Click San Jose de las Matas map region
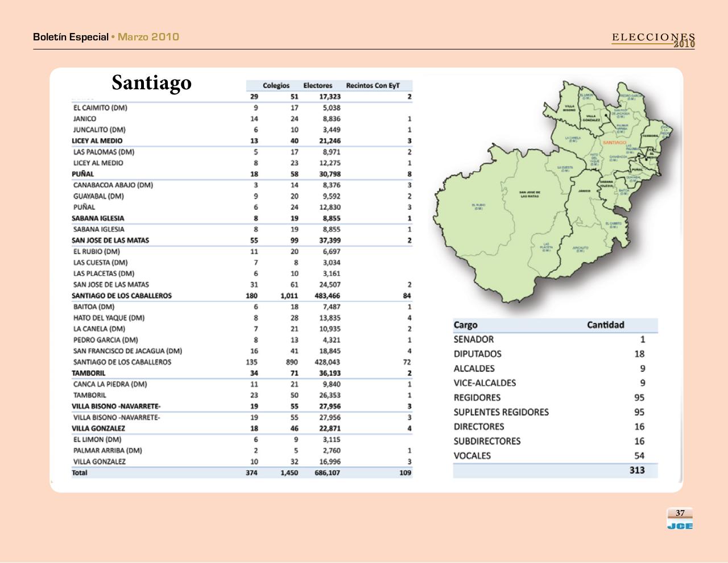728x563 pixels. (530, 194)
